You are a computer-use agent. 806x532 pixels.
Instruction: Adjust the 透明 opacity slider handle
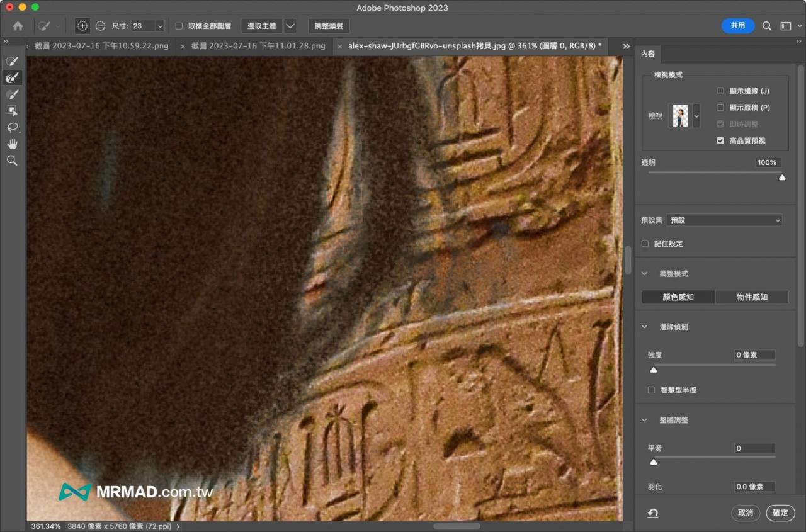tap(782, 178)
